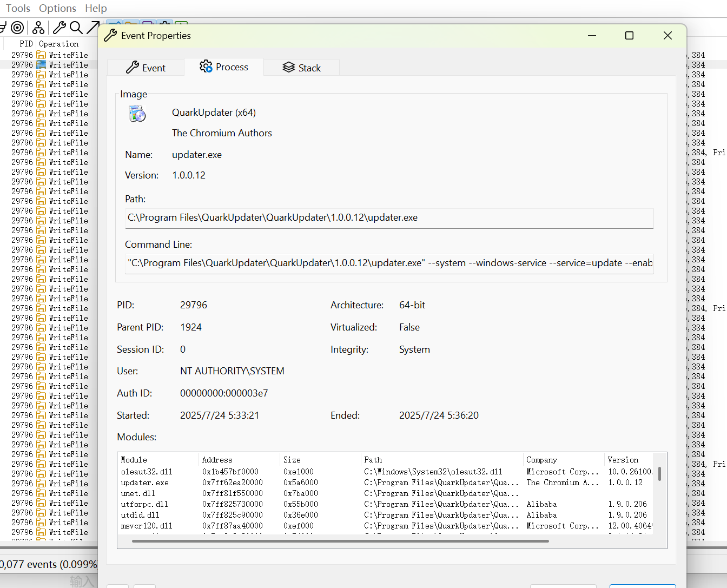Click the user NT AUTHORITY\SYSTEM text
Image resolution: width=727 pixels, height=588 pixels.
[x=232, y=371]
